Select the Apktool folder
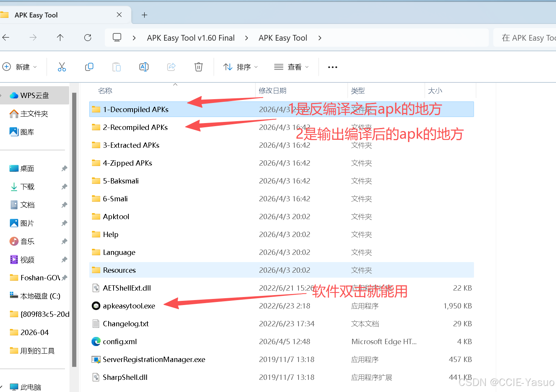 click(x=281, y=217)
